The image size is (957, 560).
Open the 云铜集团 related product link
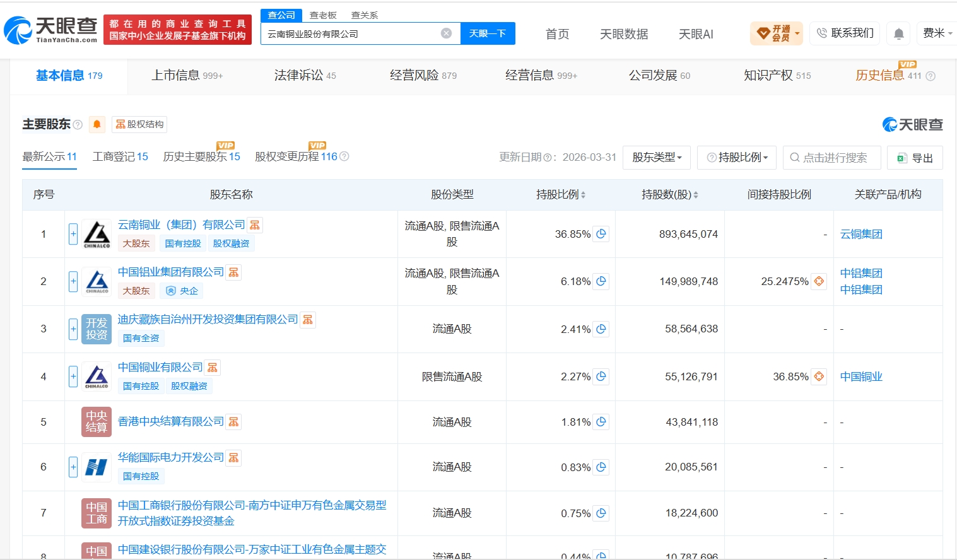coord(861,234)
